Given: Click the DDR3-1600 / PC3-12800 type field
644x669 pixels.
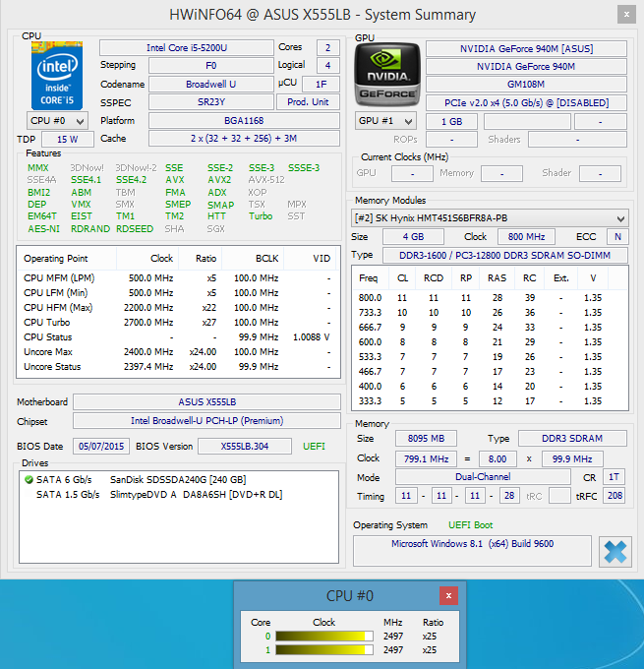Looking at the screenshot, I should pyautogui.click(x=505, y=255).
